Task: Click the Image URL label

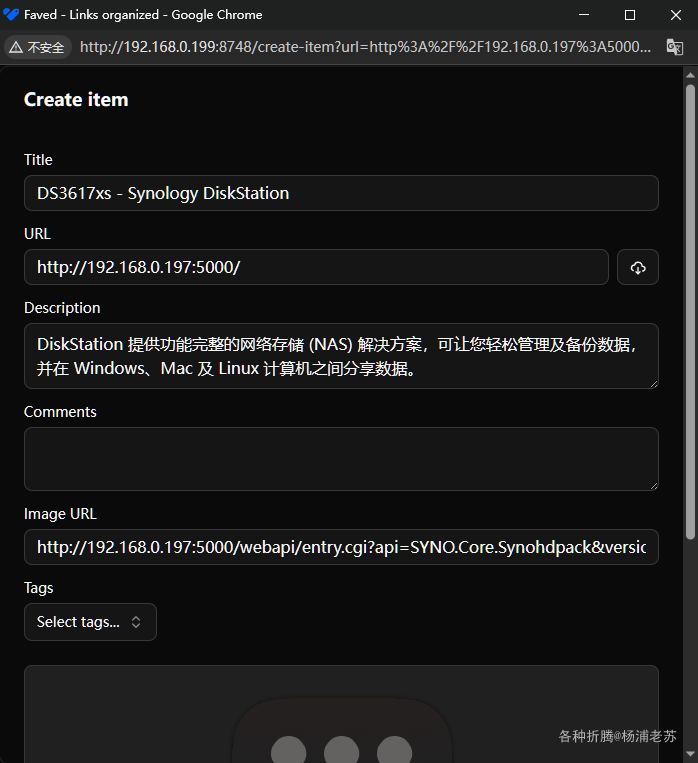Action: (x=60, y=514)
